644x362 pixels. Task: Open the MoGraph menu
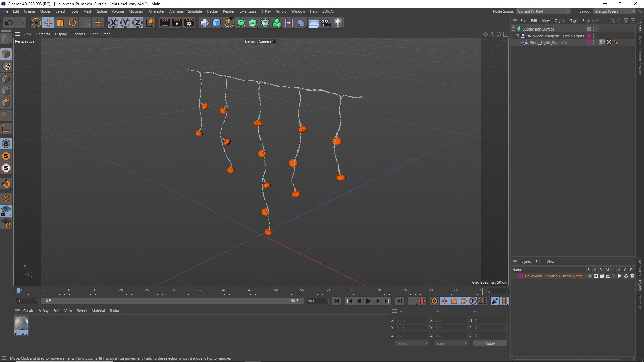136,11
